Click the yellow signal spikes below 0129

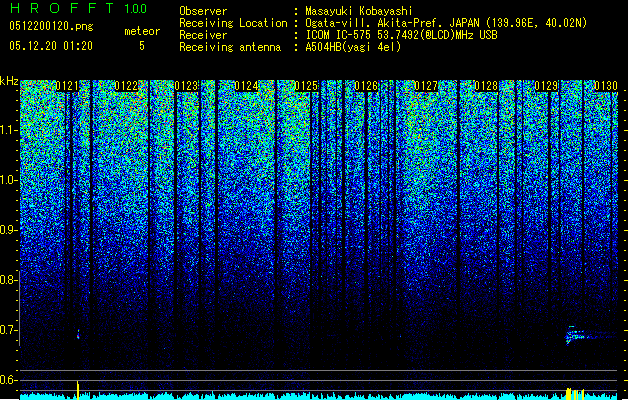click(574, 393)
